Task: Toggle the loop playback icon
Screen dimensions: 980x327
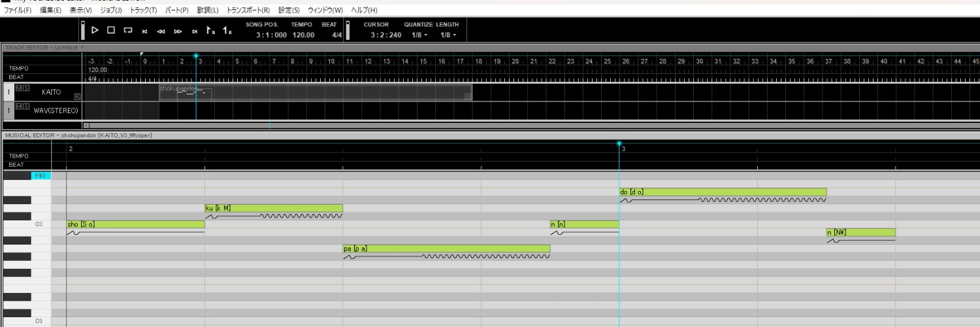Action: pyautogui.click(x=128, y=30)
